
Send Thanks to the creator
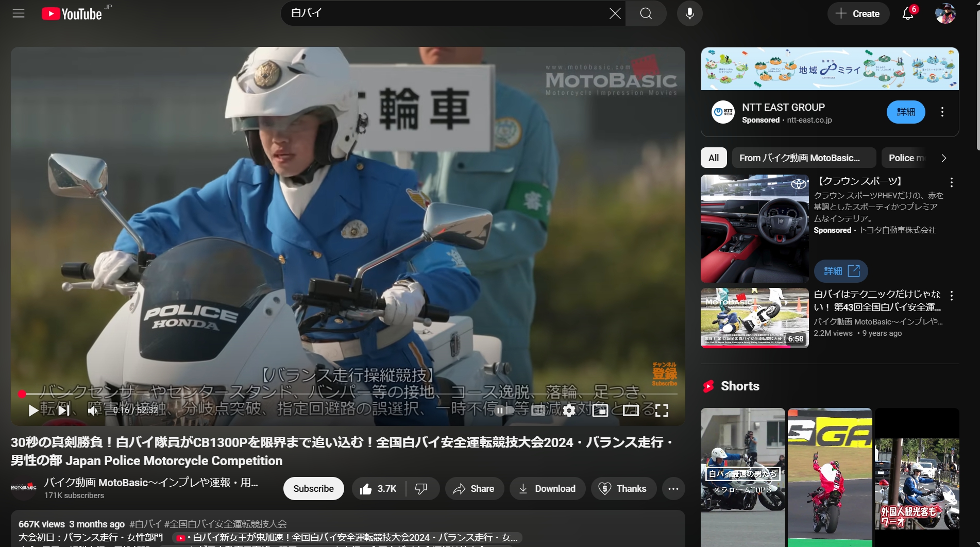[623, 489]
